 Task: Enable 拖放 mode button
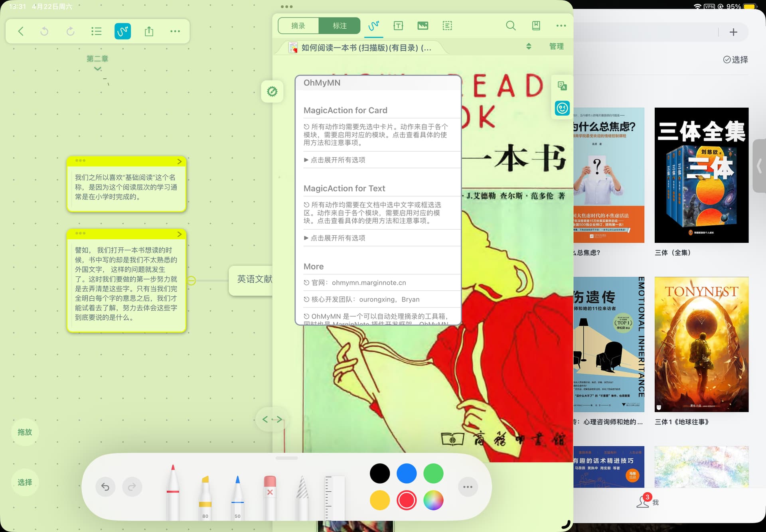(25, 432)
